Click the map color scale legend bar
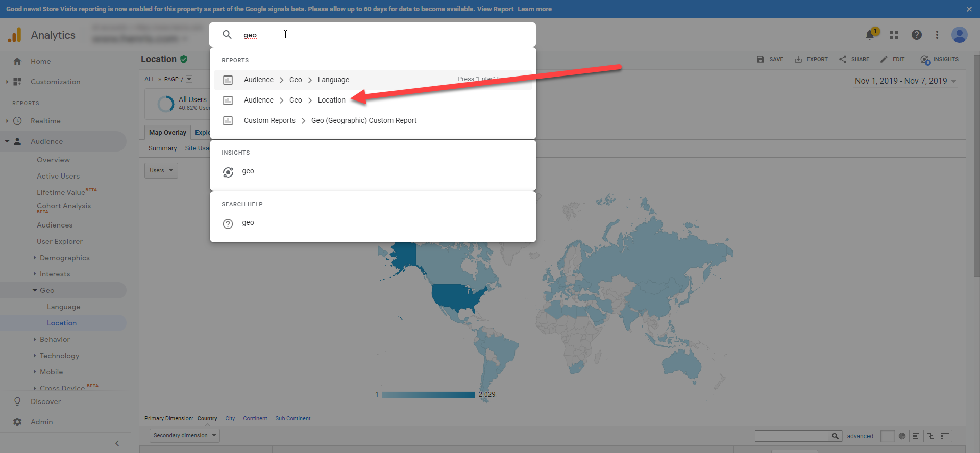The height and width of the screenshot is (453, 980). click(x=428, y=394)
